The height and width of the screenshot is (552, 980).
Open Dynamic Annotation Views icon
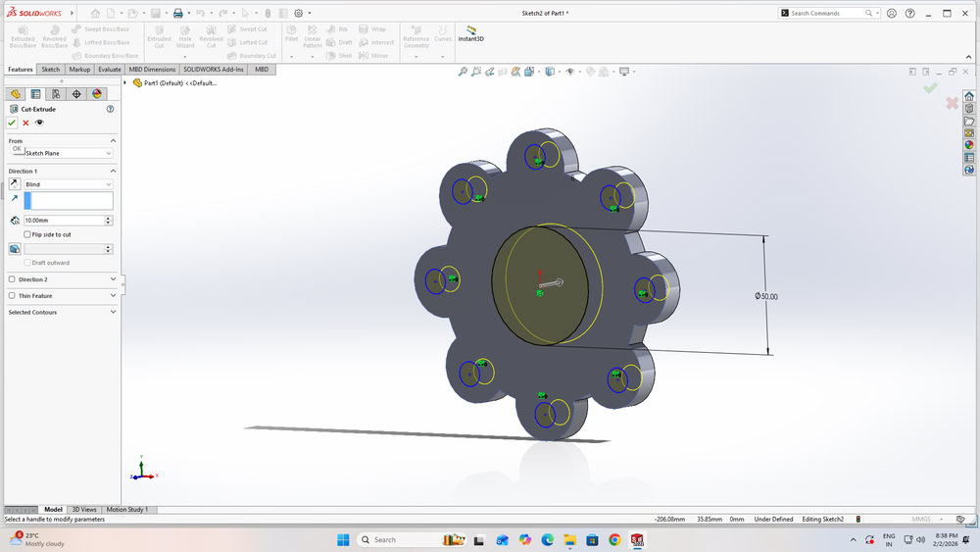(515, 72)
